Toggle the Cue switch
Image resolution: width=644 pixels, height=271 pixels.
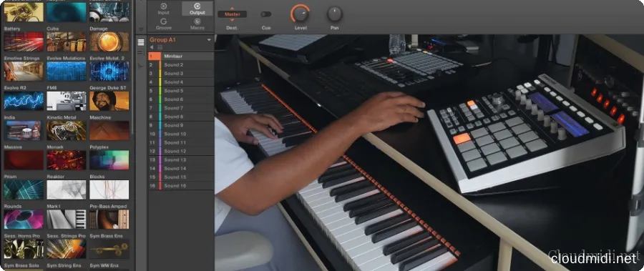tap(265, 14)
